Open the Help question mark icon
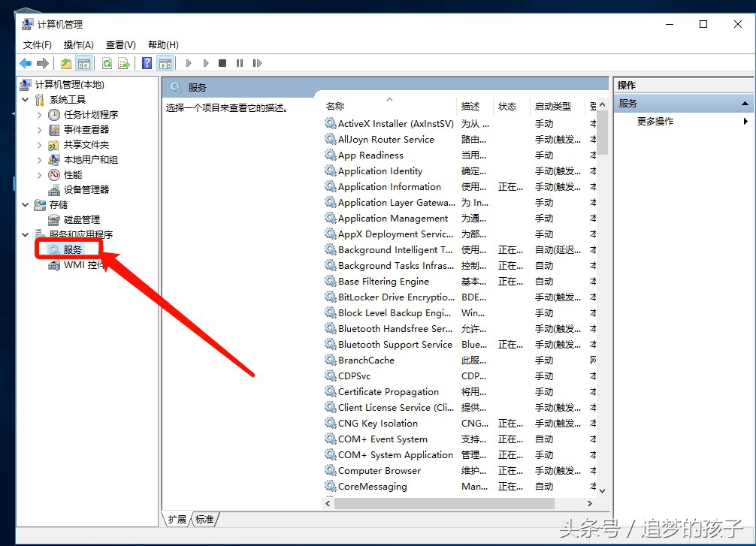 147,63
